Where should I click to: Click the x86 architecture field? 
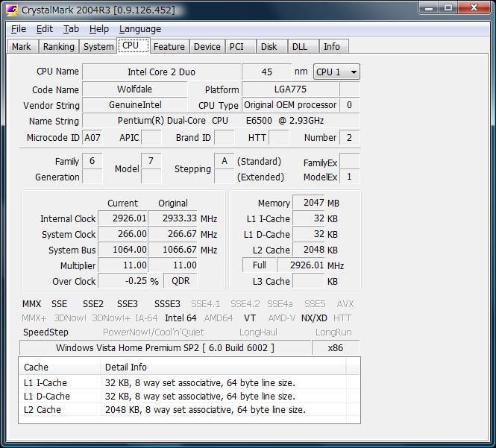pos(336,348)
